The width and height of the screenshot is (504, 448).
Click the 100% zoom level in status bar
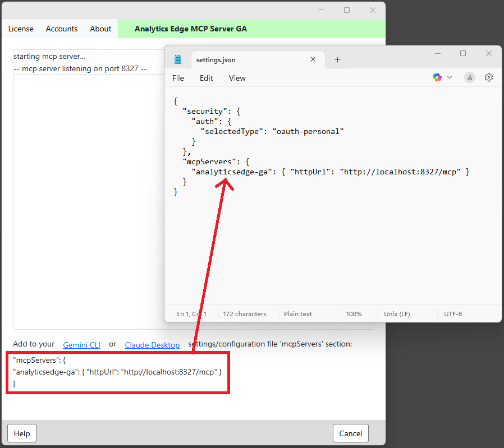(x=354, y=314)
